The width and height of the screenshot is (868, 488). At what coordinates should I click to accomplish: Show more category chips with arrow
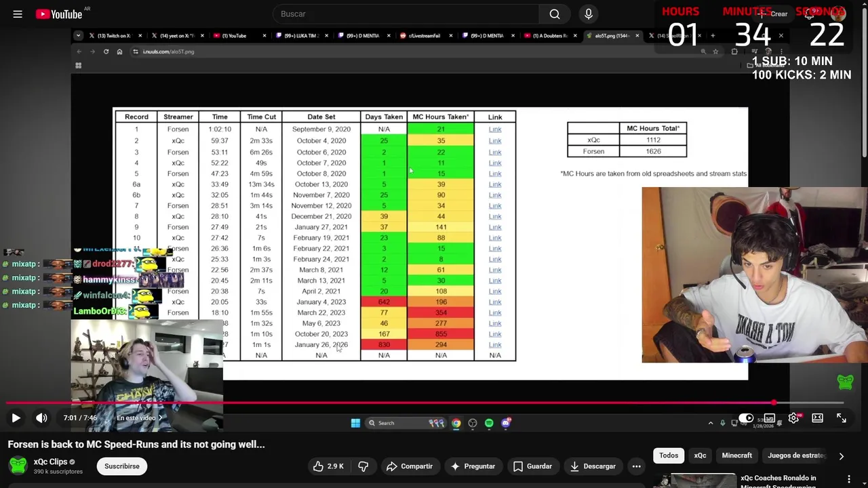point(842,456)
